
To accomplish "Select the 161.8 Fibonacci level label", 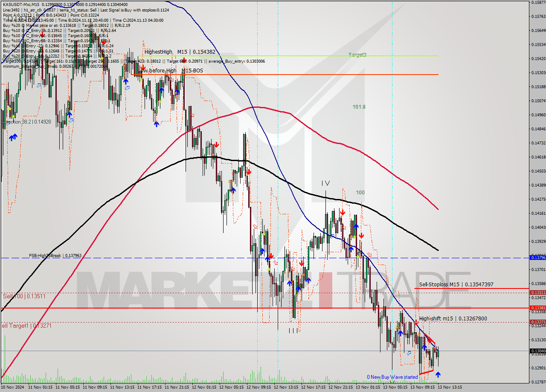I will click(x=359, y=107).
